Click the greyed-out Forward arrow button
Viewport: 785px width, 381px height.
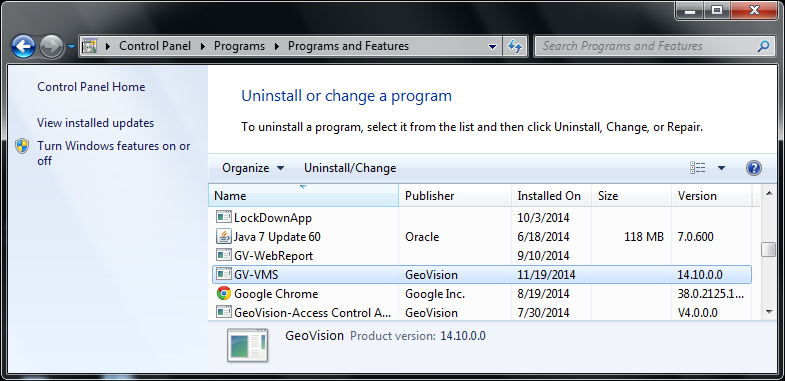pyautogui.click(x=52, y=47)
